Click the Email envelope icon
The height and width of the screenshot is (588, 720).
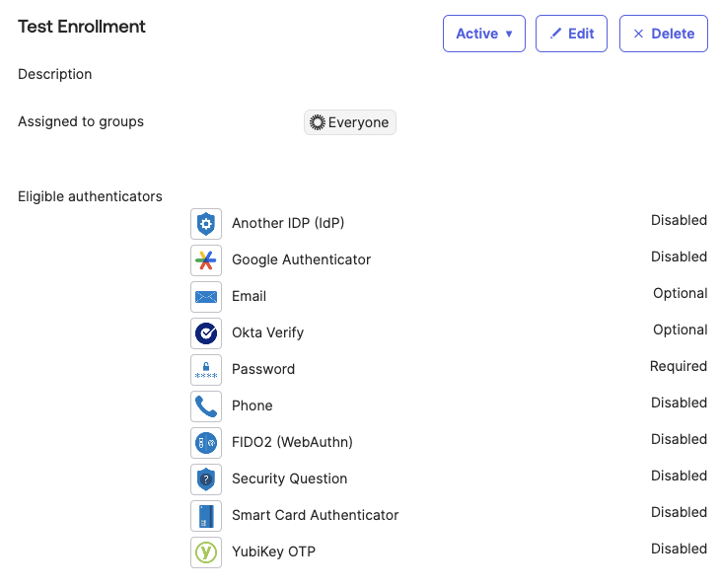coord(205,297)
